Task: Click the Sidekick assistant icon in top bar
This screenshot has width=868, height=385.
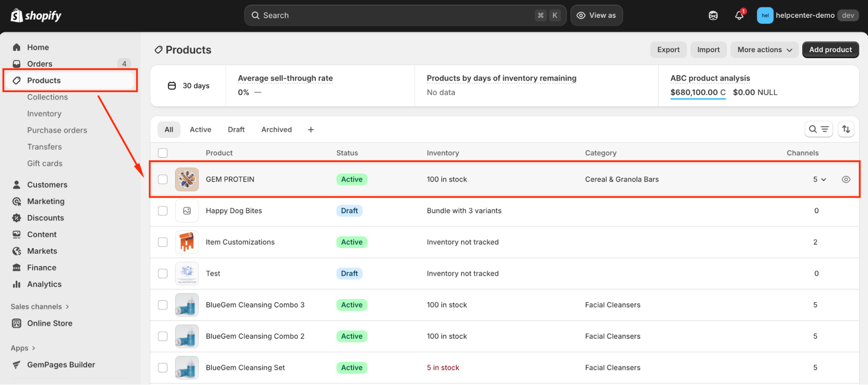Action: tap(713, 16)
